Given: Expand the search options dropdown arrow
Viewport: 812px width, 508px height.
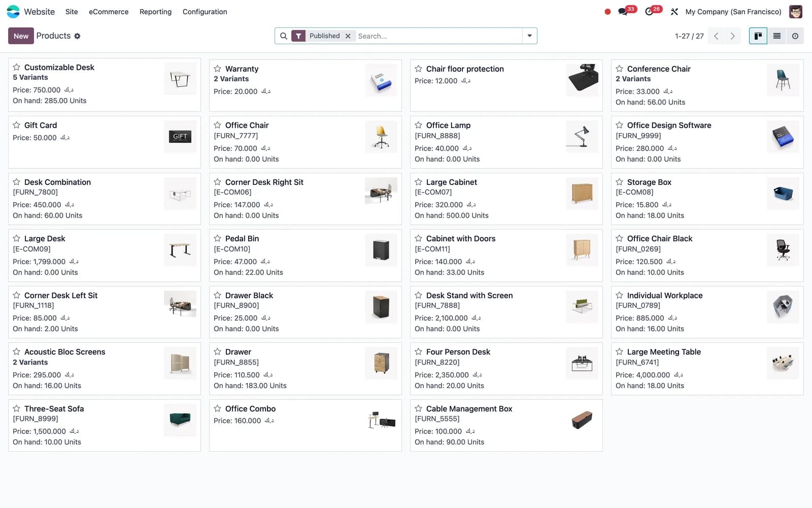Looking at the screenshot, I should tap(529, 36).
